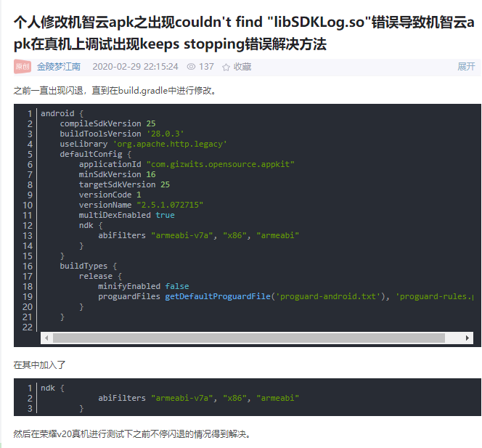
Task: Click the text 在其中加入了
Action: click(x=39, y=365)
